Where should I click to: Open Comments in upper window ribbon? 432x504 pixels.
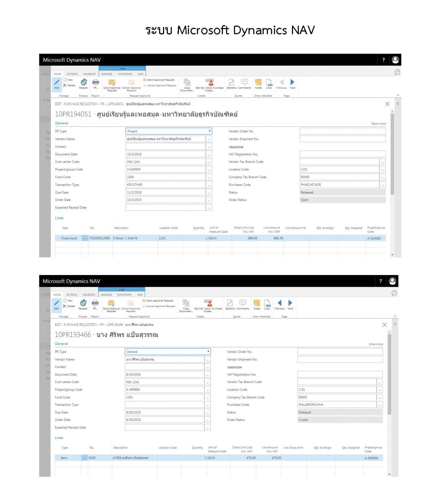[244, 84]
